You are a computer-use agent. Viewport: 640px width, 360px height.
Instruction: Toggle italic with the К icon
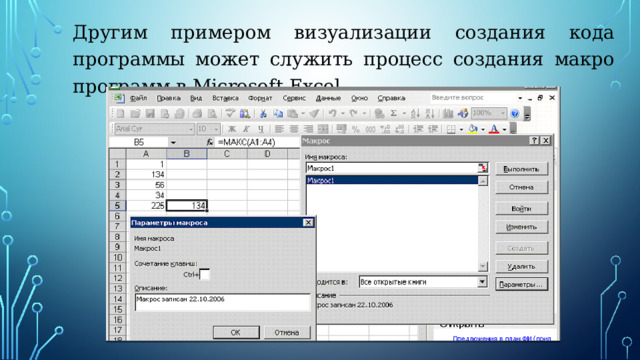coord(246,129)
